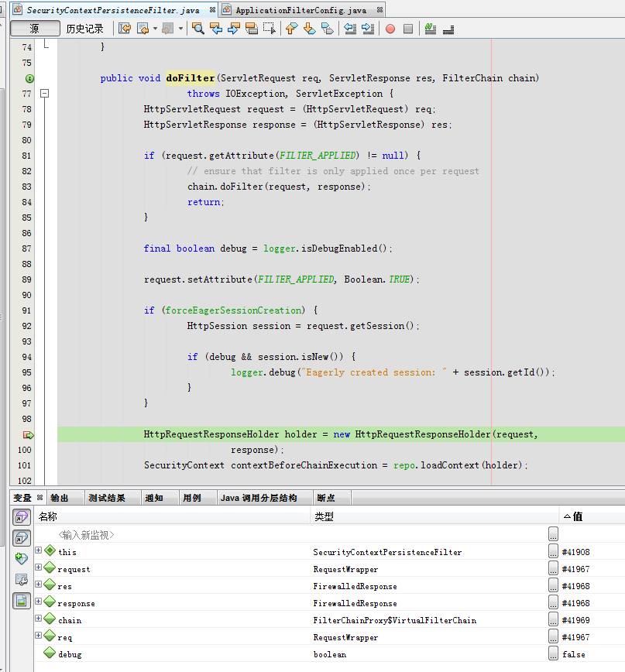Toggle bottom picture icon button in variables sidebar
Screen dimensions: 625x672
pyautogui.click(x=22, y=601)
